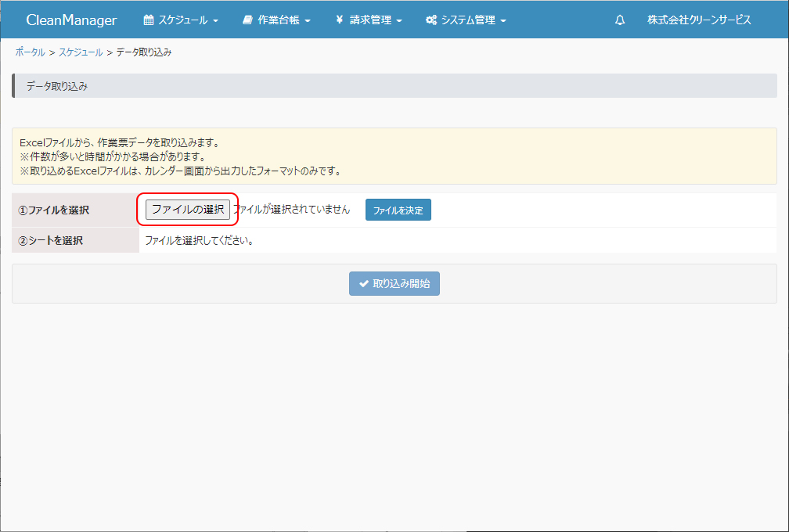Click the notification bell icon

coord(620,20)
